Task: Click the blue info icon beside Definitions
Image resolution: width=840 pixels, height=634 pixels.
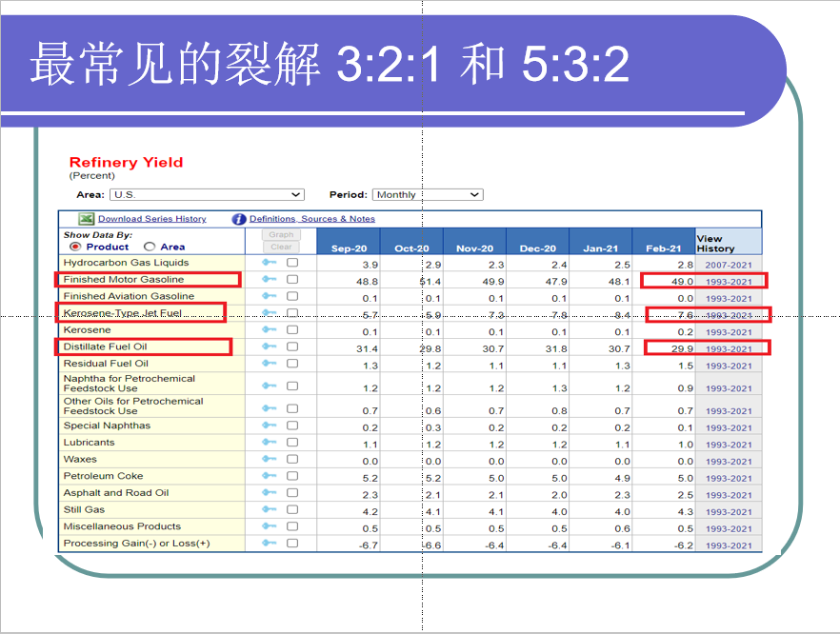Action: point(240,219)
